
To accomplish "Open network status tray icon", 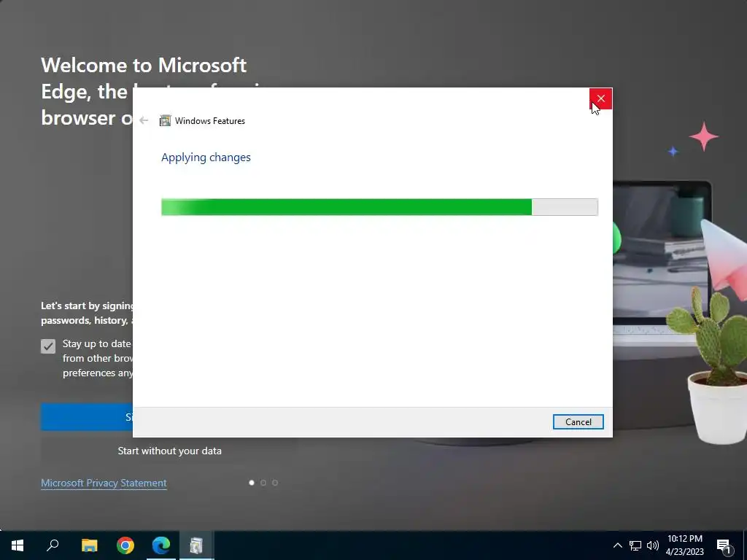I will pos(635,545).
